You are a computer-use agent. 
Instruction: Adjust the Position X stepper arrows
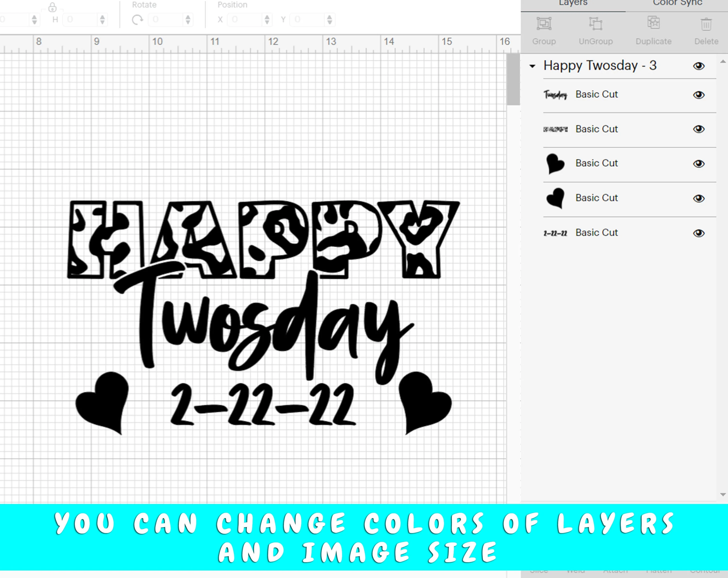click(x=267, y=20)
